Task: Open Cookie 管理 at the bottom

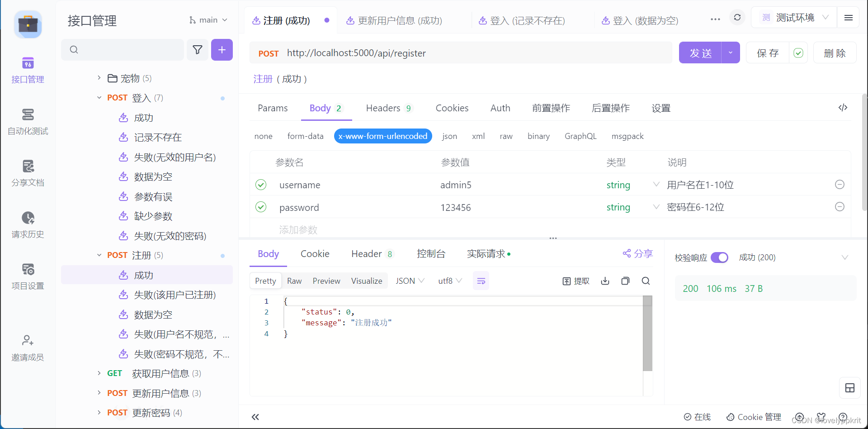Action: click(753, 417)
